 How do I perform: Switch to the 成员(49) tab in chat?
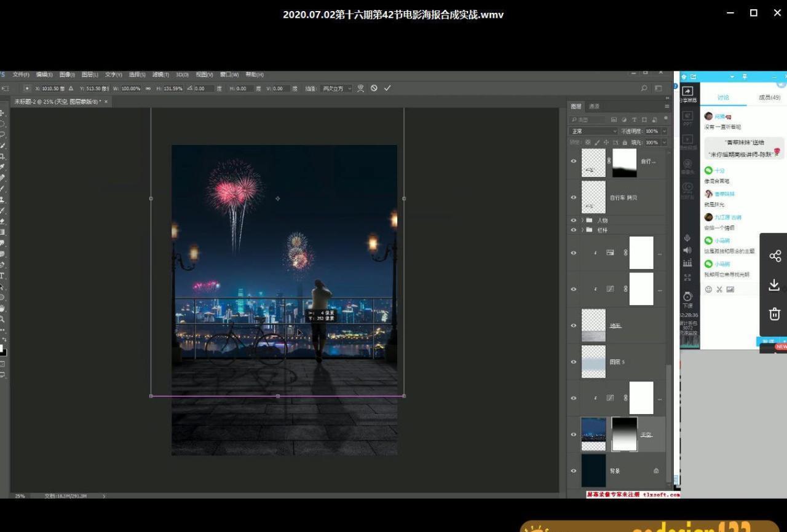769,98
